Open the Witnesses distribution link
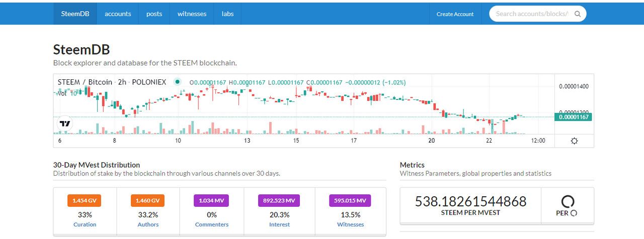644x239 pixels. (350, 224)
